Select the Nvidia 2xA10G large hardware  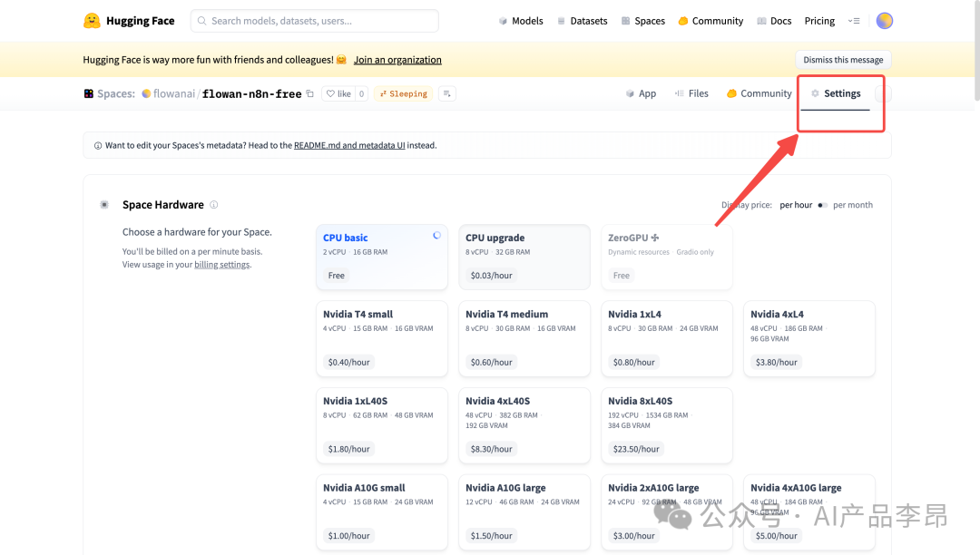667,511
